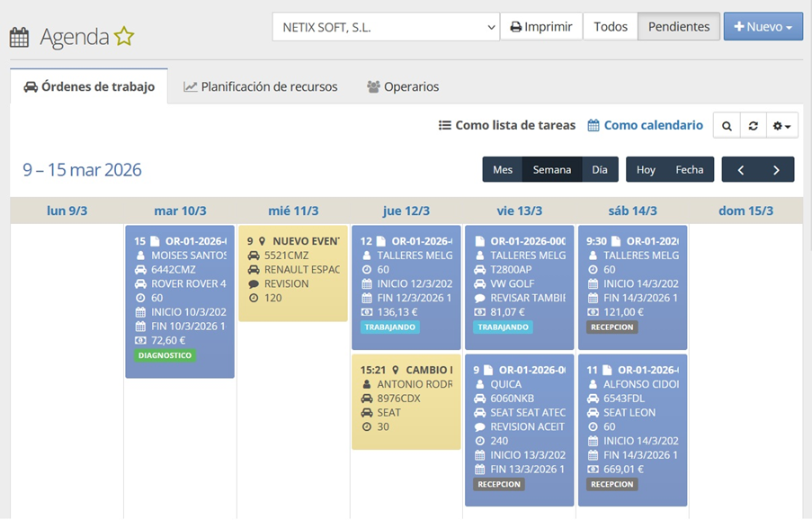
Task: Show Todos orders filter
Action: (x=610, y=27)
